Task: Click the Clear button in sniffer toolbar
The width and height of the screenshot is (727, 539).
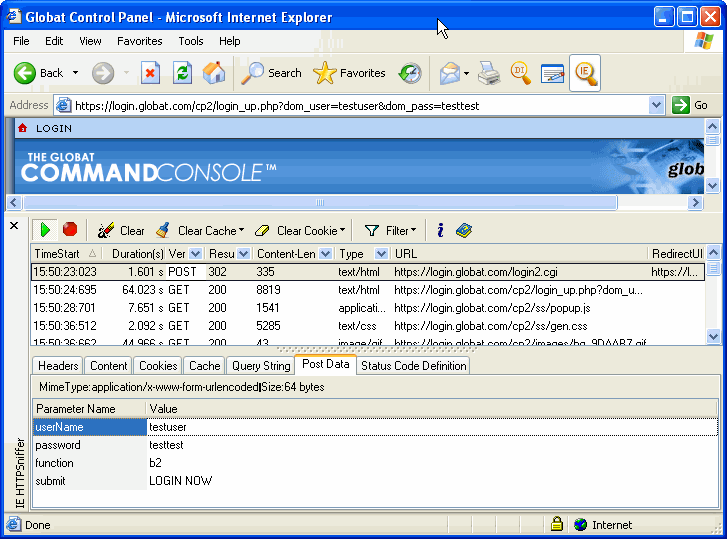Action: click(121, 231)
